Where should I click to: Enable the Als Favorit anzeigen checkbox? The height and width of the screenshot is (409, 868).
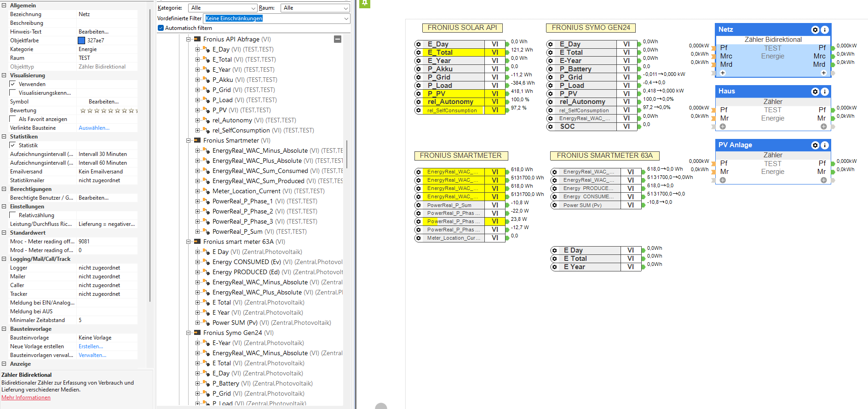[x=13, y=119]
